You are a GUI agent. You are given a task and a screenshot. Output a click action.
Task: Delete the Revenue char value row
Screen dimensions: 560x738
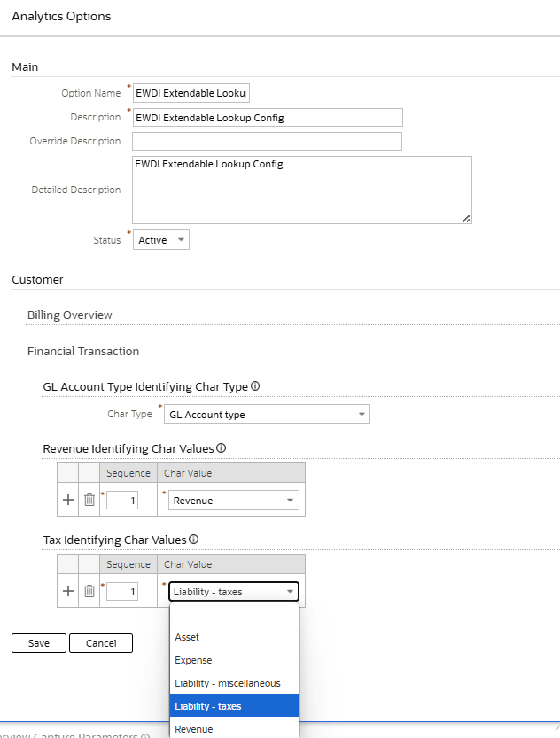tap(89, 499)
